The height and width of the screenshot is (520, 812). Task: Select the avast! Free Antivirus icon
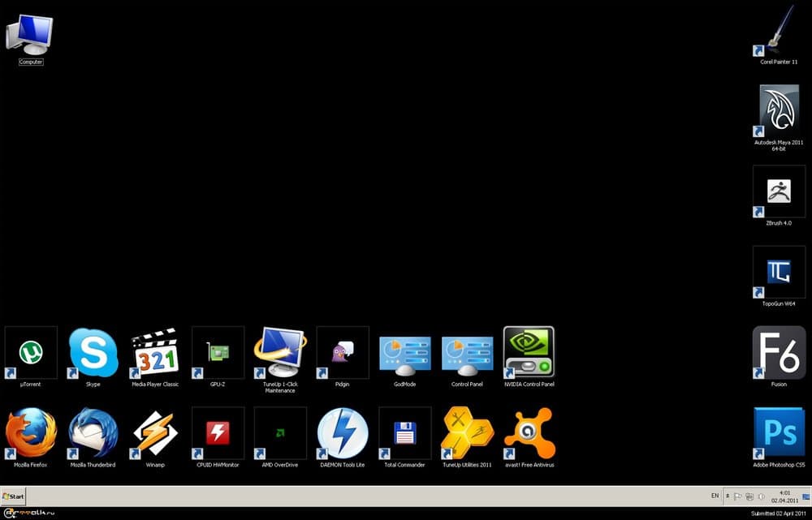point(529,433)
